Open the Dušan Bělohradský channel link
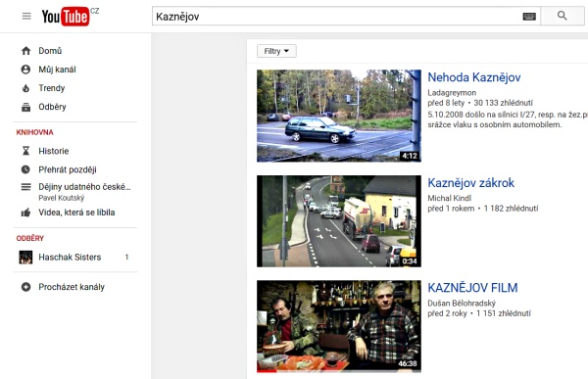Screen dimensions: 588x379 (x=462, y=303)
